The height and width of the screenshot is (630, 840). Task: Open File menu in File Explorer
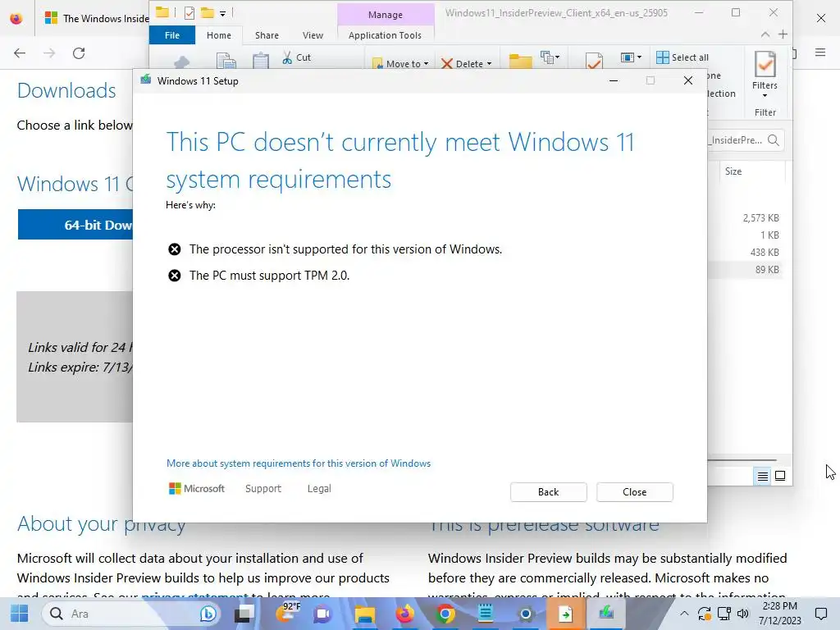click(172, 35)
